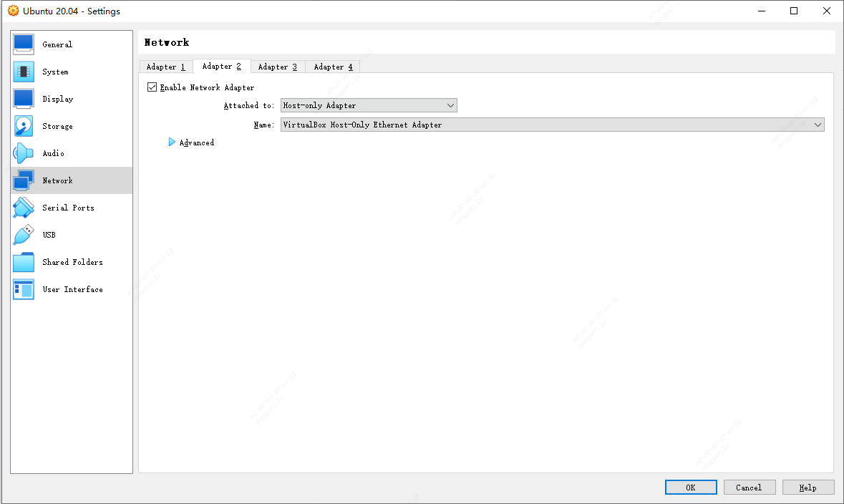The width and height of the screenshot is (844, 504).
Task: Open the Attached to dropdown
Action: click(x=369, y=105)
